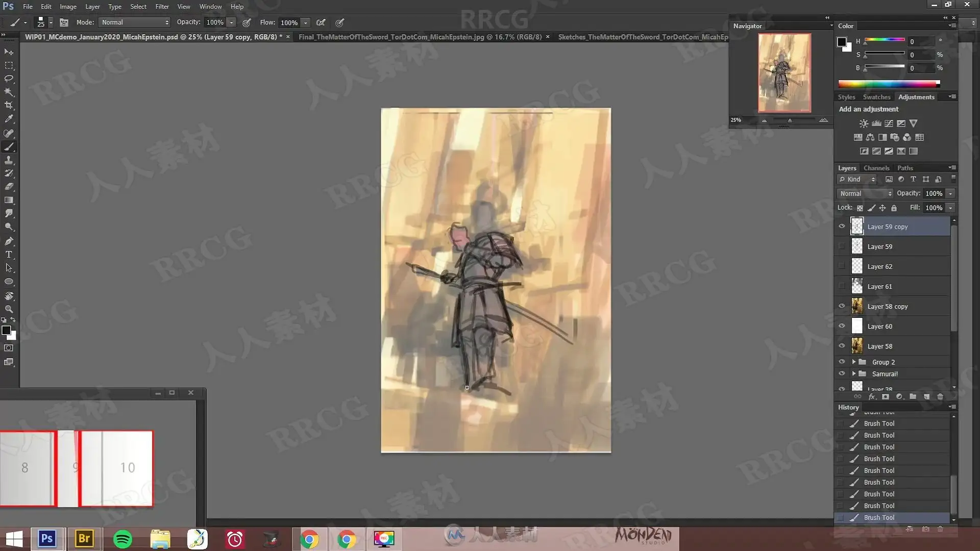Select the Dodge tool

9,227
